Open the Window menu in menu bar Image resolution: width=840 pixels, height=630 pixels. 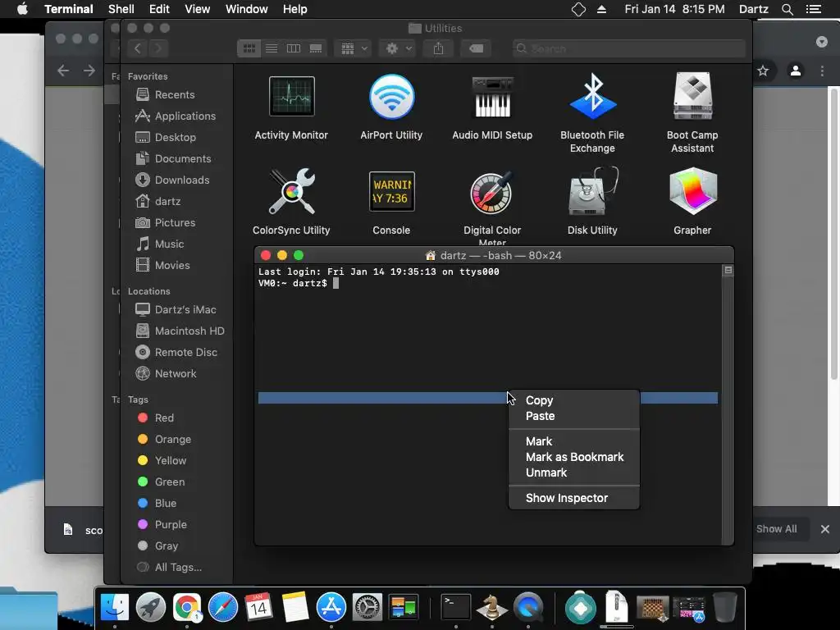pos(246,9)
